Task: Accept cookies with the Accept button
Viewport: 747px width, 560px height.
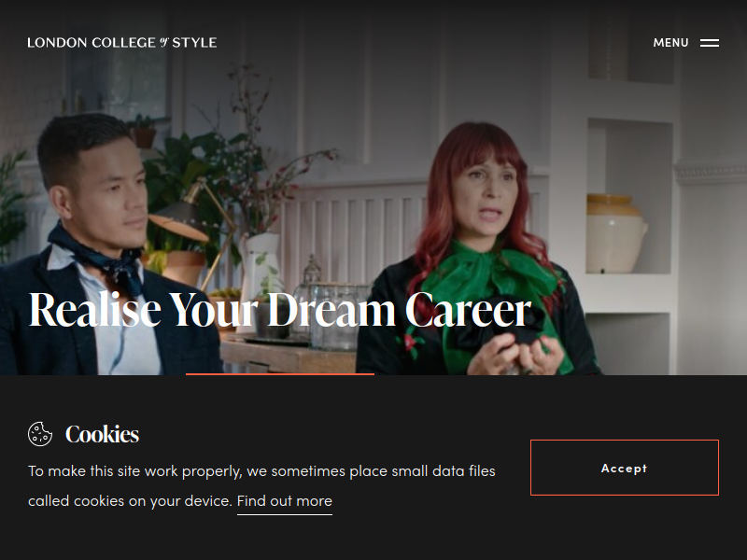Action: point(625,468)
